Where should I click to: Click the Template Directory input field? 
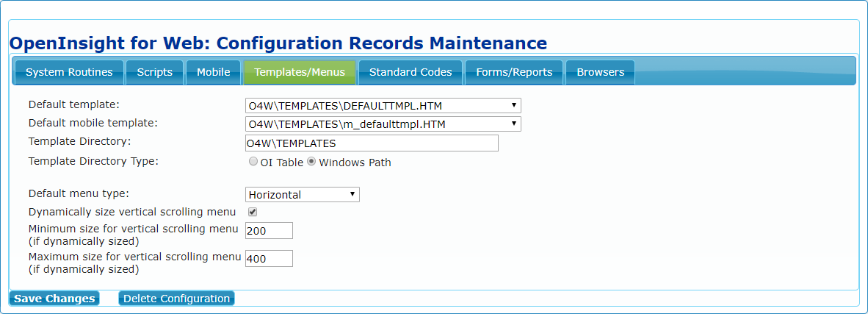click(372, 143)
